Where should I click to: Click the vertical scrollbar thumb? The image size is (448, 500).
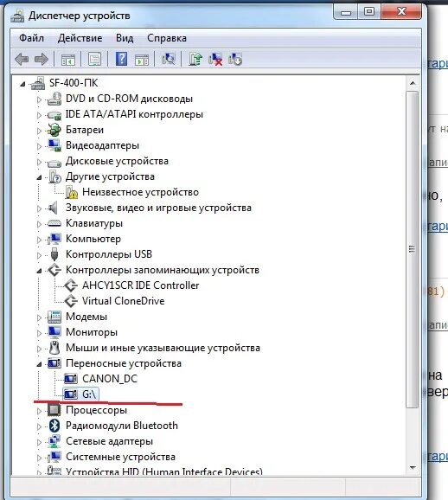[413, 249]
